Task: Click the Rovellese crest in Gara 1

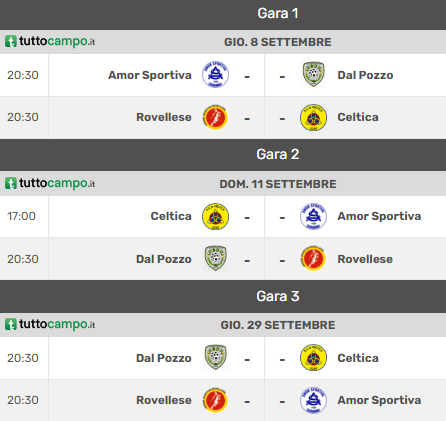Action: 215,117
